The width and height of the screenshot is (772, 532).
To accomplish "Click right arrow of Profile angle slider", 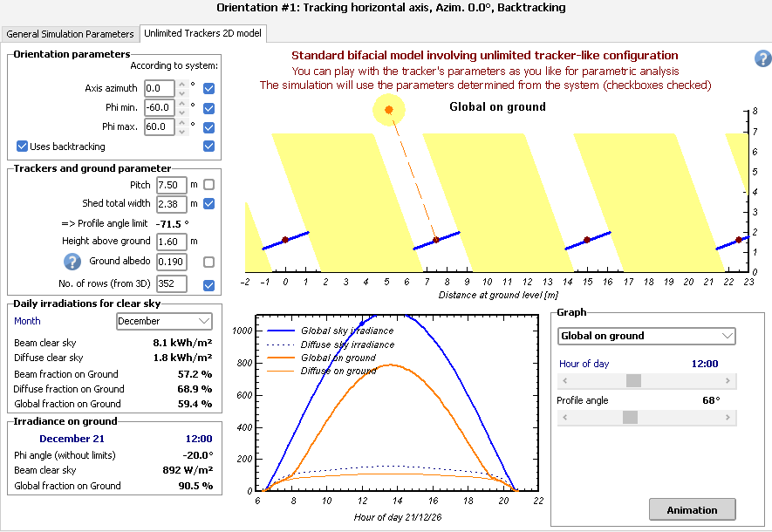I will [x=729, y=418].
